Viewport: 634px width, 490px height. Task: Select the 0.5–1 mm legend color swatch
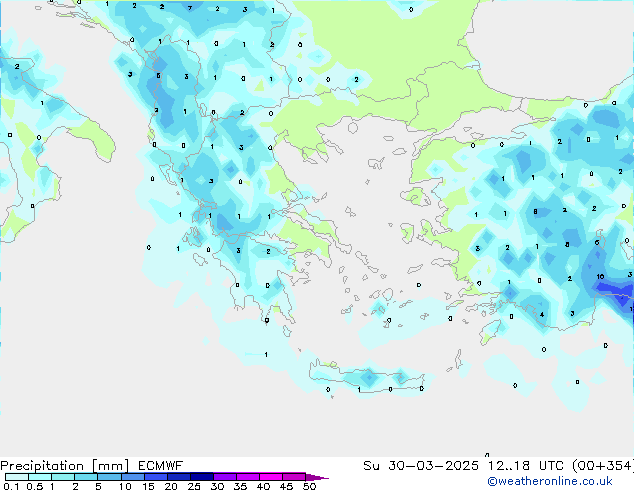[40, 477]
